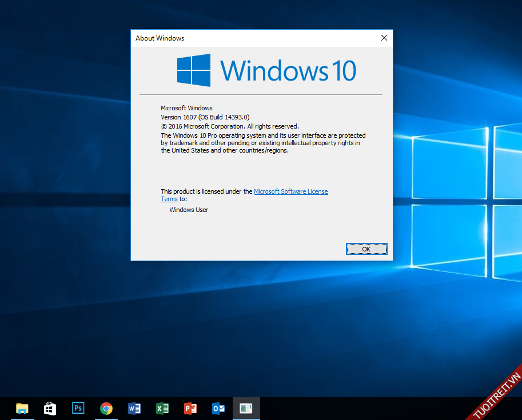This screenshot has width=522, height=420.
Task: Open the Microsoft Software License link
Action: click(x=290, y=192)
